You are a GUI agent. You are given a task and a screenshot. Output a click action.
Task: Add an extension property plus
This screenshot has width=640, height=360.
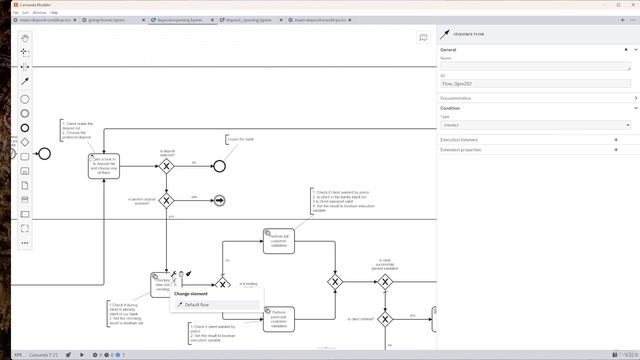(616, 150)
